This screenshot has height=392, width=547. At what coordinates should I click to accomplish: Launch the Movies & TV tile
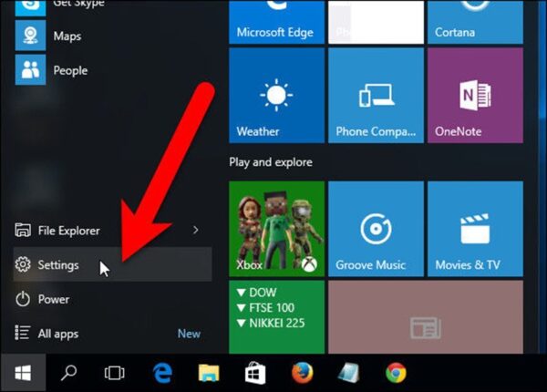474,228
